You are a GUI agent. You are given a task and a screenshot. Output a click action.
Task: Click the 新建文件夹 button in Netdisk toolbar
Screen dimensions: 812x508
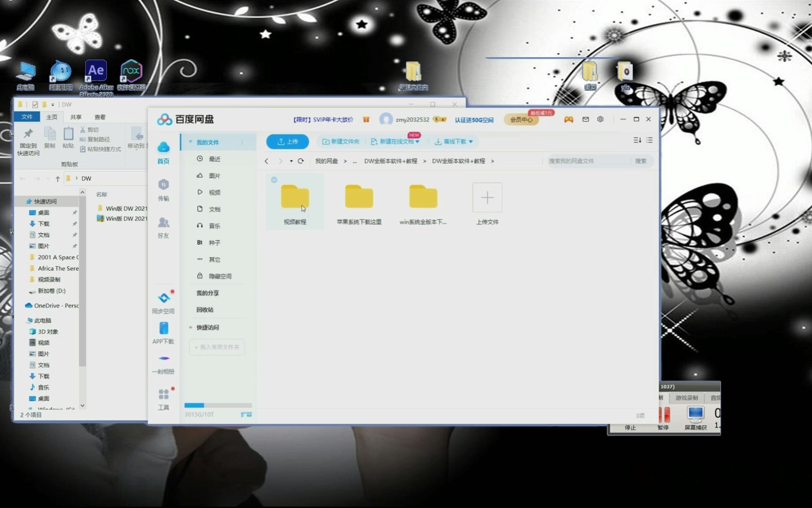pos(341,141)
